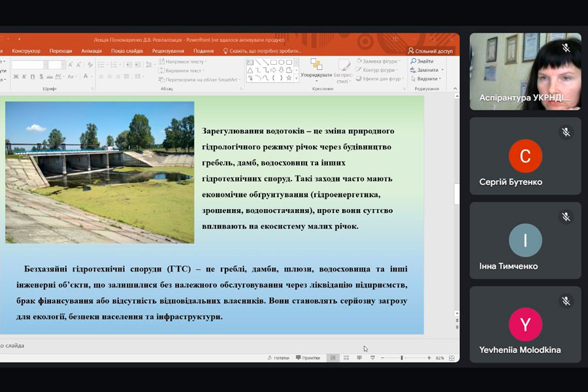Toggle Notes (Нотатки) pane

coord(278,358)
